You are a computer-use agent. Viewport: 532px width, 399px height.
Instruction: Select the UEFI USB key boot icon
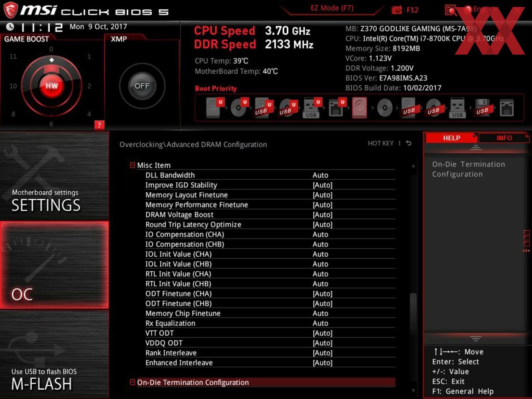tap(312, 108)
